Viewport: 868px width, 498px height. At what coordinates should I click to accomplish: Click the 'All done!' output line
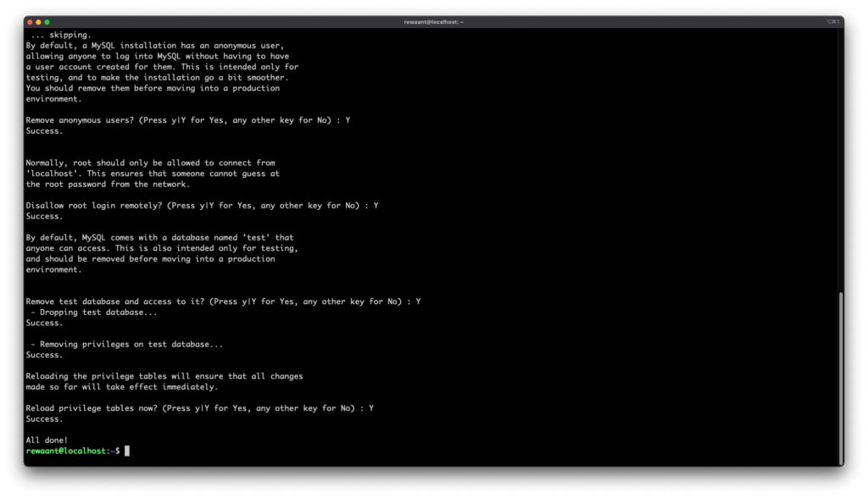click(x=47, y=440)
